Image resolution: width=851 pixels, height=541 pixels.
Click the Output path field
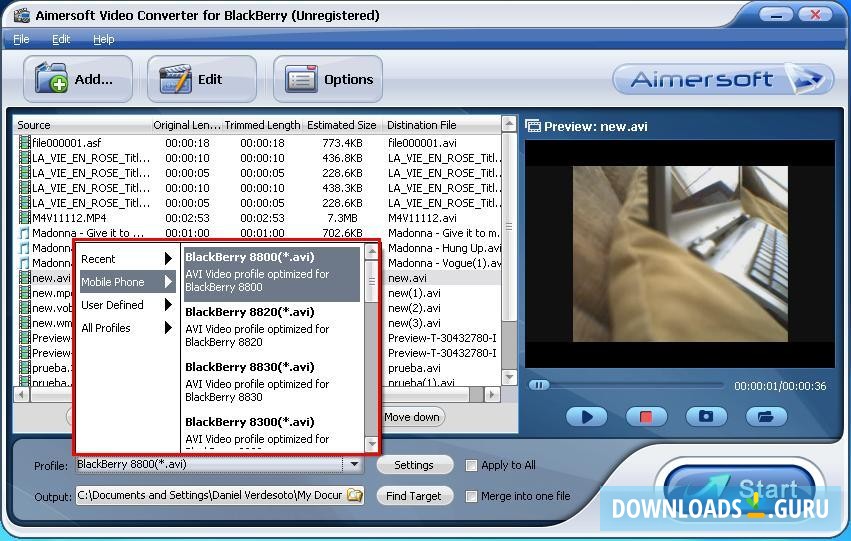(211, 495)
